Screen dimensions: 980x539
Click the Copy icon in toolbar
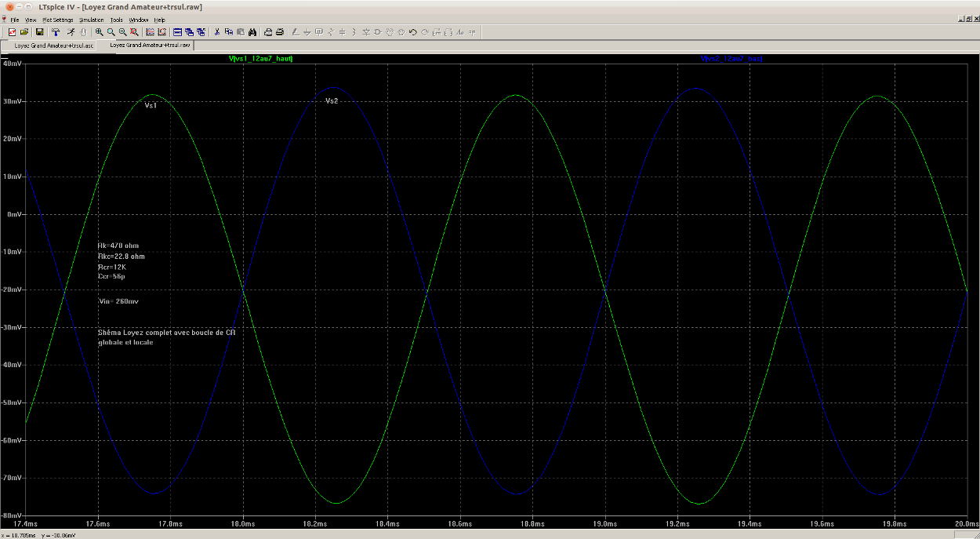click(x=228, y=32)
